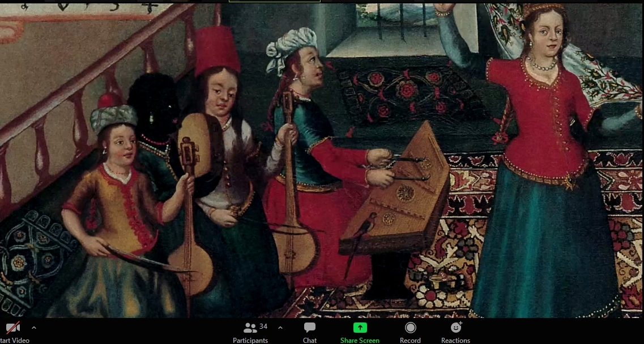Click the Reactions text label
Image resolution: width=644 pixels, height=344 pixels.
[x=456, y=341]
